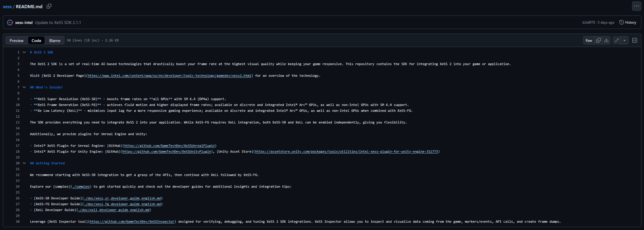The width and height of the screenshot is (644, 230).
Task: Click the '# XeSS 2 SDK' heading text
Action: tap(42, 52)
